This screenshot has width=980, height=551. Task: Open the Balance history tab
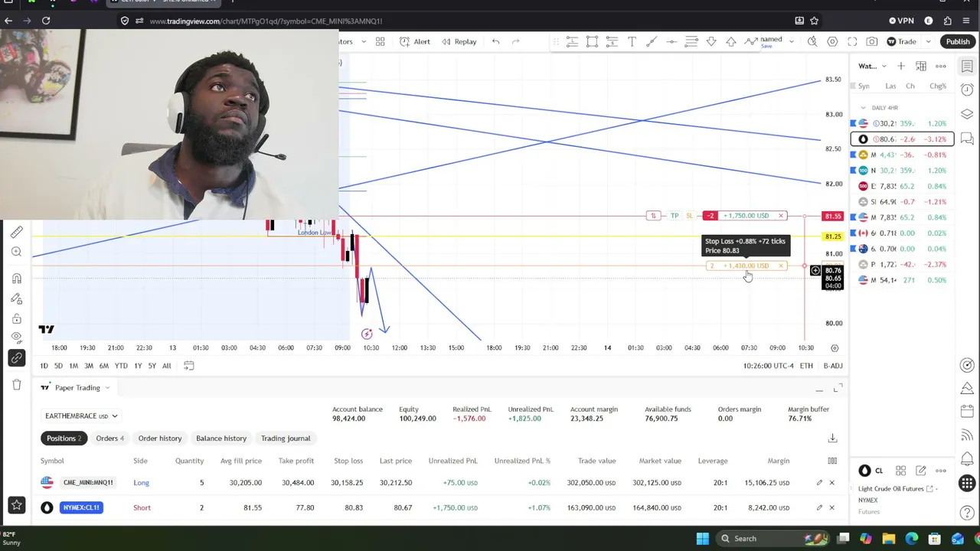[x=221, y=439]
